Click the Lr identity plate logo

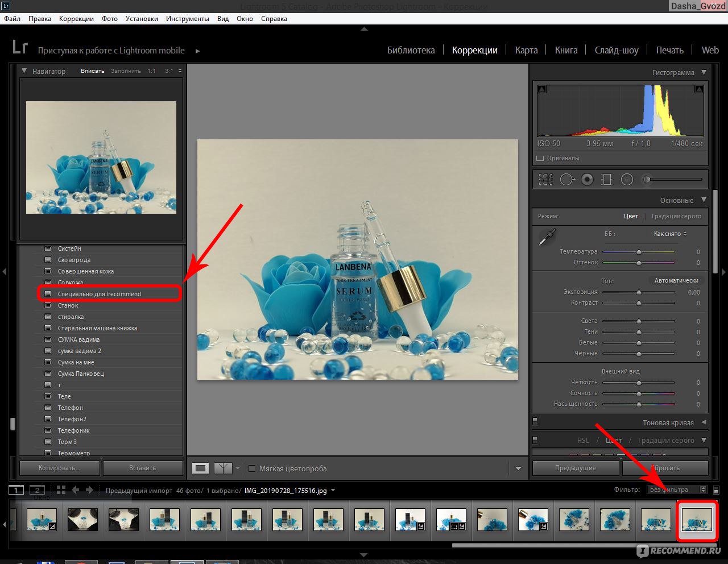(20, 47)
